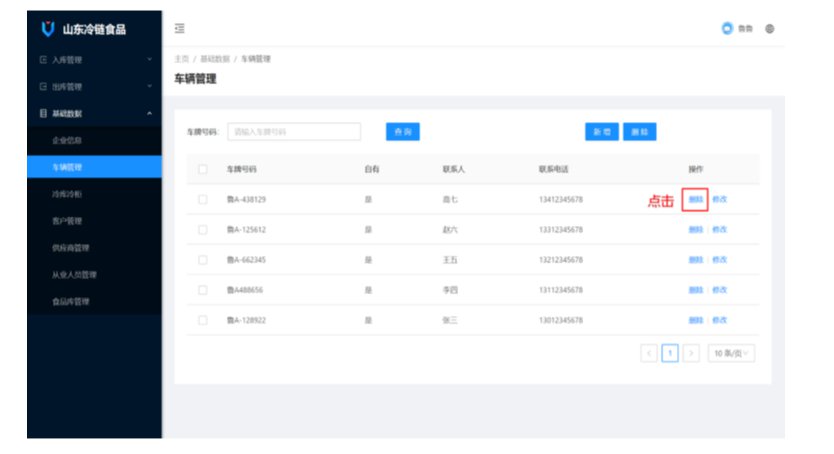The width and height of the screenshot is (834, 454).
Task: Click the user avatar icon in header
Action: 727,29
